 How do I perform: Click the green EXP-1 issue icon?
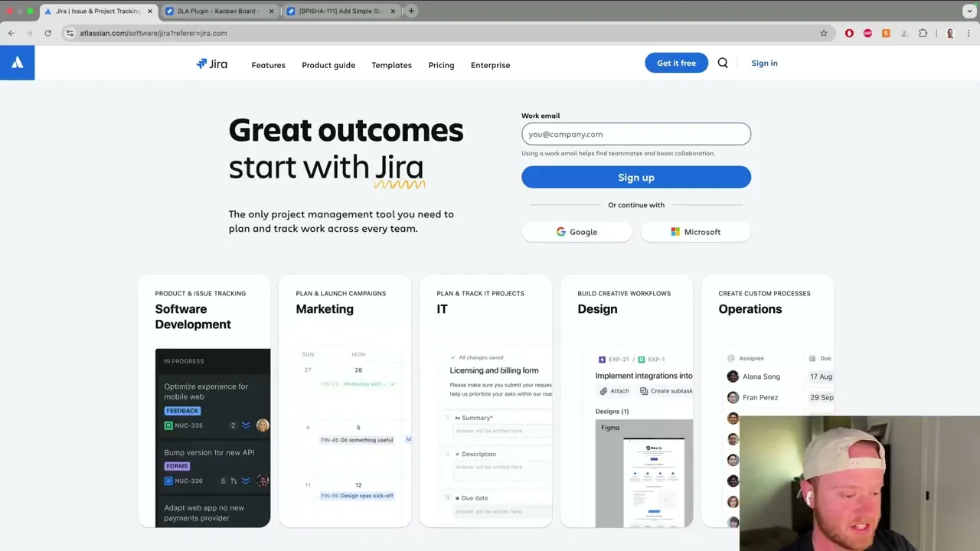(x=642, y=359)
